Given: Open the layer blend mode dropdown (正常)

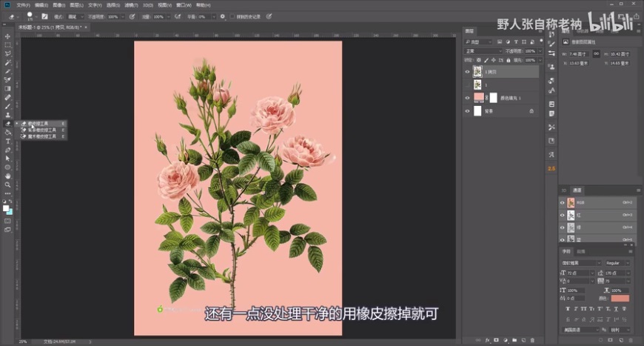Looking at the screenshot, I should [x=483, y=51].
